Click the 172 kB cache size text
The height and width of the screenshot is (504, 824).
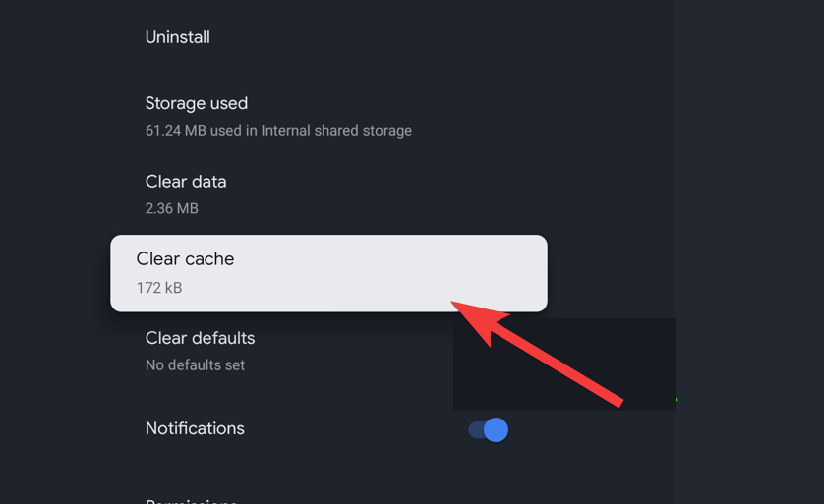click(159, 288)
